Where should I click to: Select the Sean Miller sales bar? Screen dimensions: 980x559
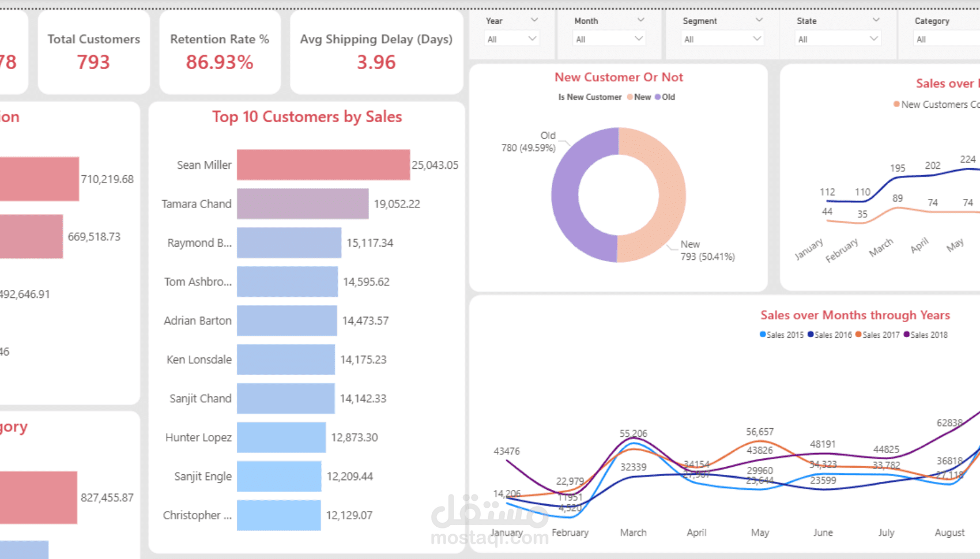323,165
